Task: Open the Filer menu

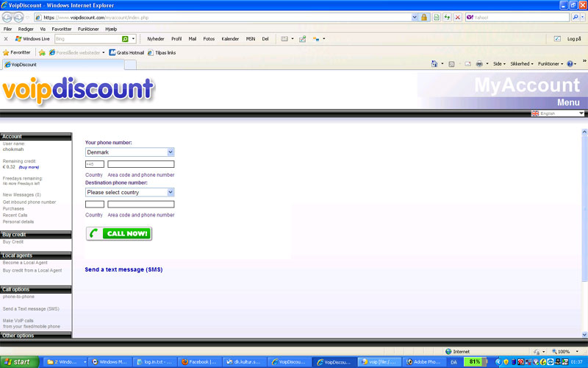Action: (7, 29)
